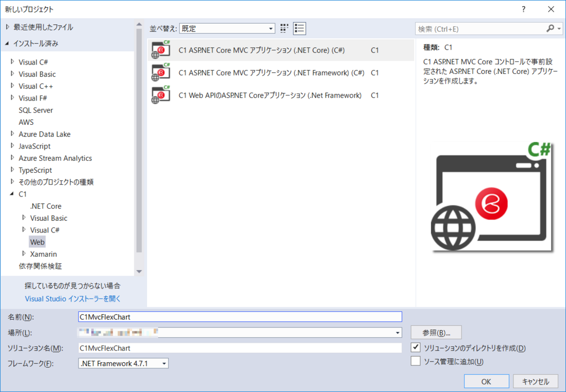Select Web under C1

point(37,242)
